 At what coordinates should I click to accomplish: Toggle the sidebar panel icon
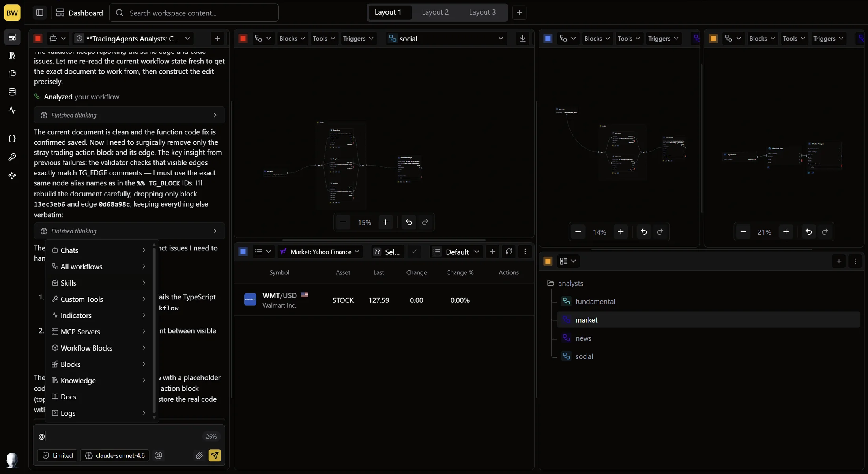click(x=39, y=13)
